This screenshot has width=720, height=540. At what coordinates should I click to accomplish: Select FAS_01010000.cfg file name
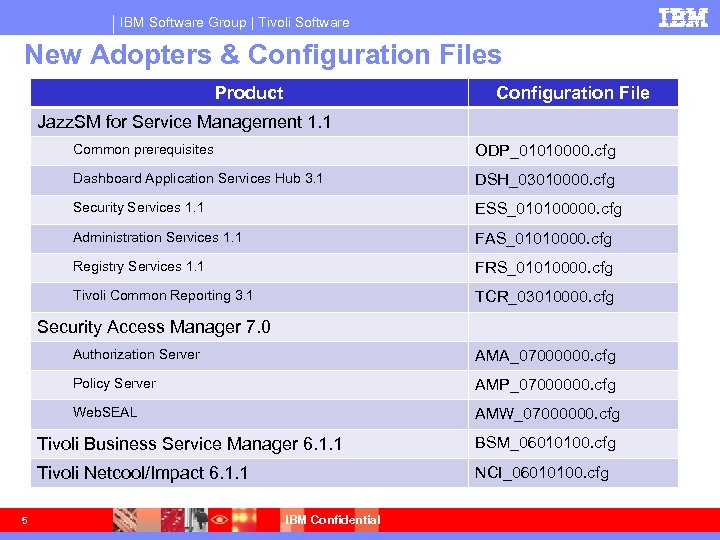(543, 239)
